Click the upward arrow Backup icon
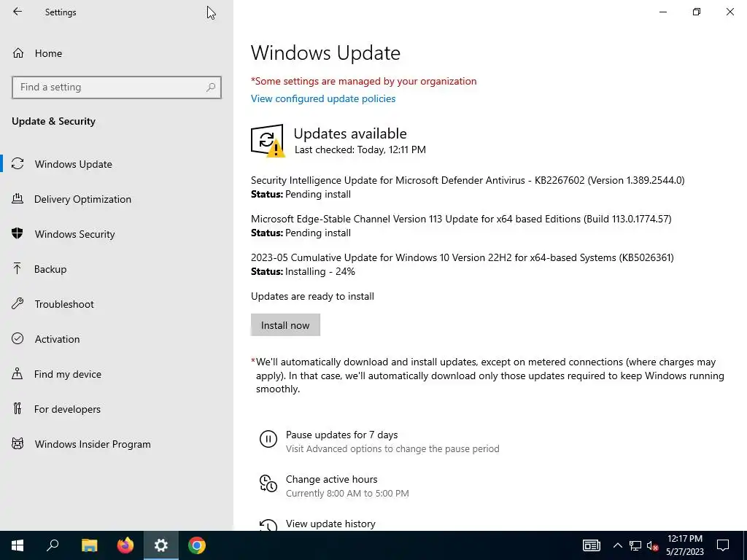Image resolution: width=747 pixels, height=560 pixels. tap(18, 268)
